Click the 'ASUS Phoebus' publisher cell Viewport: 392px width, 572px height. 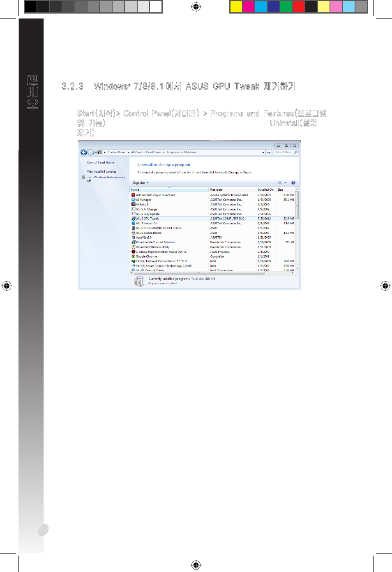pyautogui.click(x=220, y=251)
